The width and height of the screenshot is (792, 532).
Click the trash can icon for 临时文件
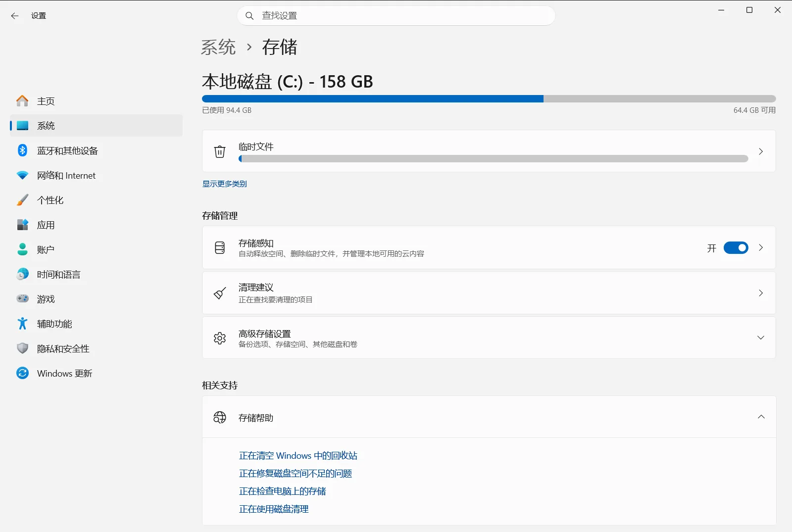[x=220, y=151]
